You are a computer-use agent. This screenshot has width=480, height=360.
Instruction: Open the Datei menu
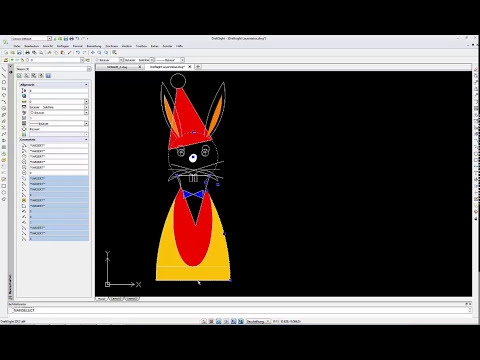pyautogui.click(x=17, y=46)
